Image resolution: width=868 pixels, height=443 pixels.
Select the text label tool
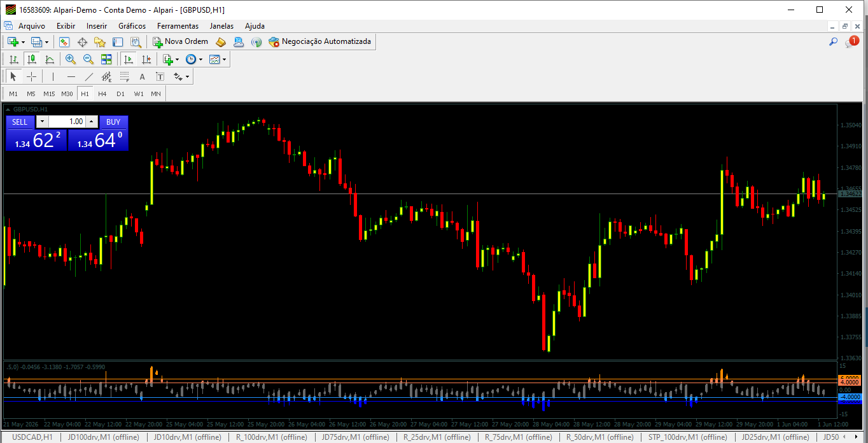(160, 76)
